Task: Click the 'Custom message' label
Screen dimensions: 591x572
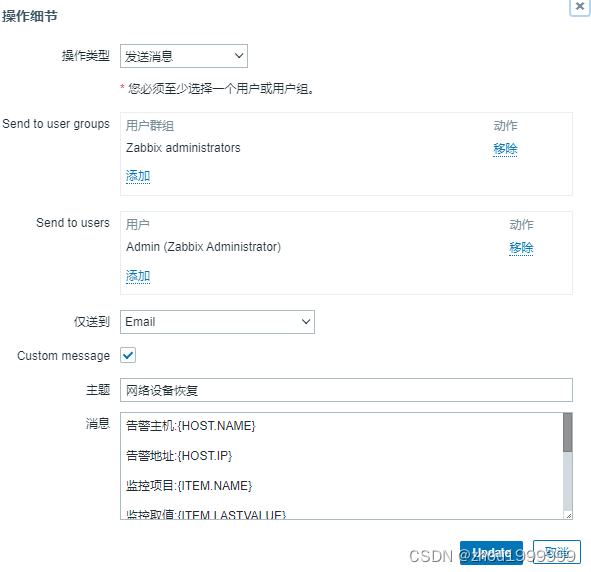Action: pos(63,356)
